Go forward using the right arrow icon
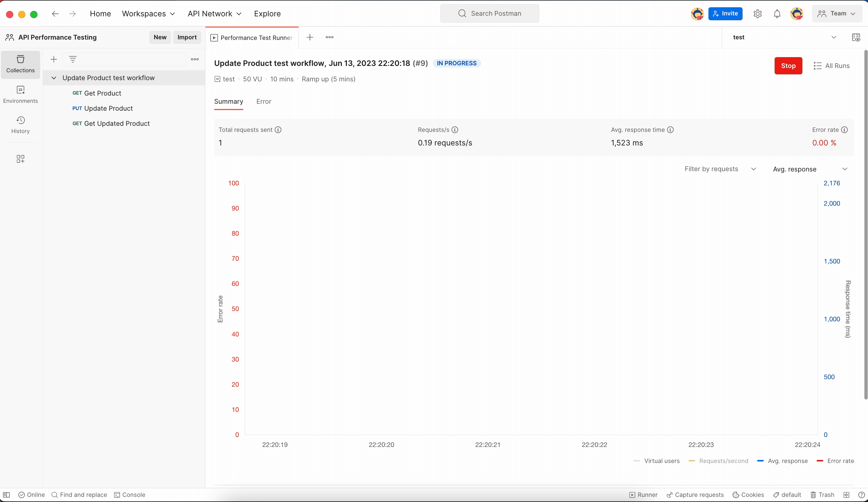 point(72,14)
